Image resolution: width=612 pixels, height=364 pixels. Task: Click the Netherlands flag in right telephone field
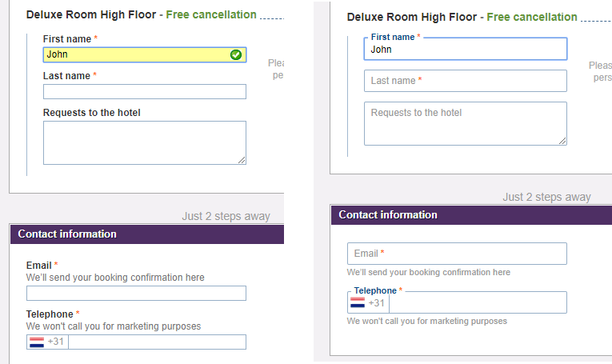[358, 302]
